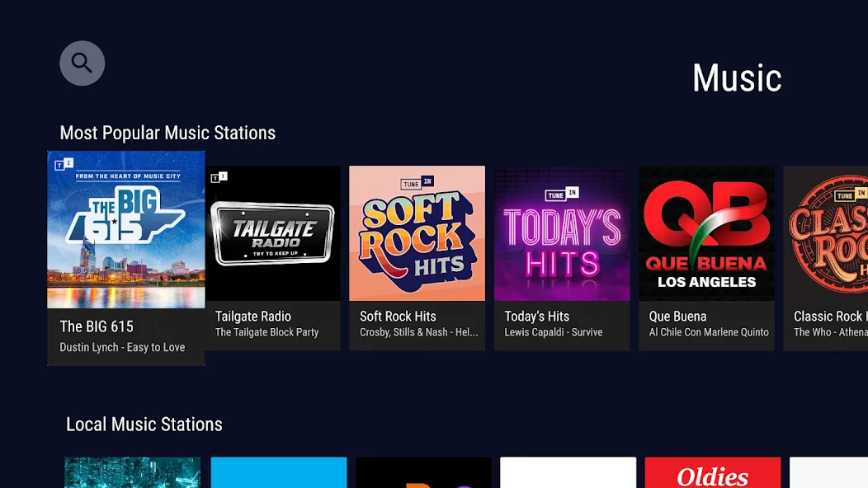Click 'Classic Rock' station title
Viewport: 868px width, 488px height.
point(830,317)
